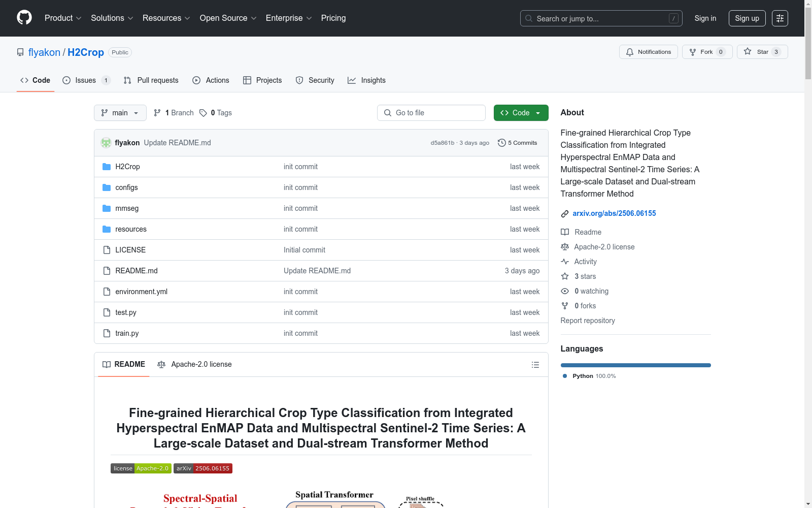The width and height of the screenshot is (812, 508).
Task: Click Report repository link
Action: coord(588,321)
